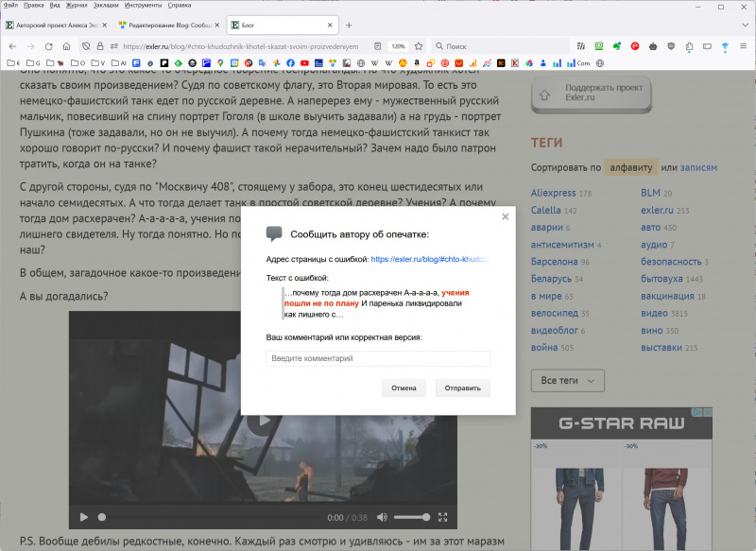
Task: Open the error page address link
Action: [x=429, y=259]
